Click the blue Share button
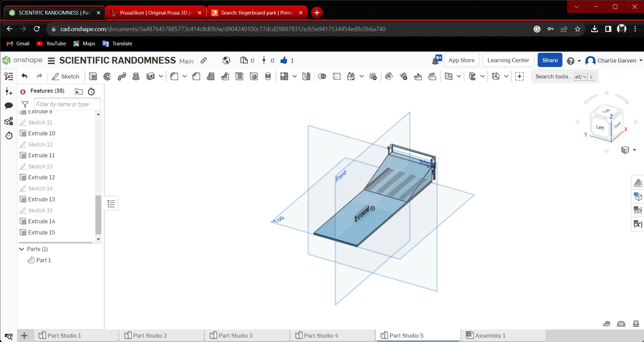Viewport: 644px width, 342px height. 550,60
